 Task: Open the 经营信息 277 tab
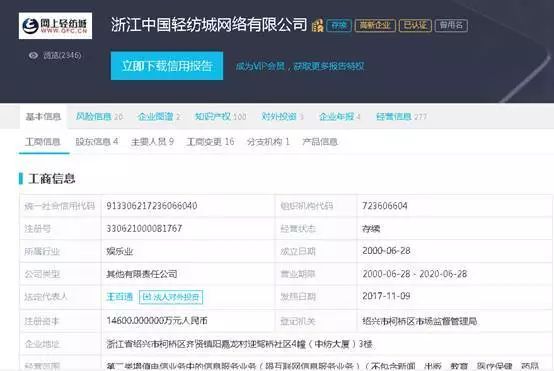point(401,117)
